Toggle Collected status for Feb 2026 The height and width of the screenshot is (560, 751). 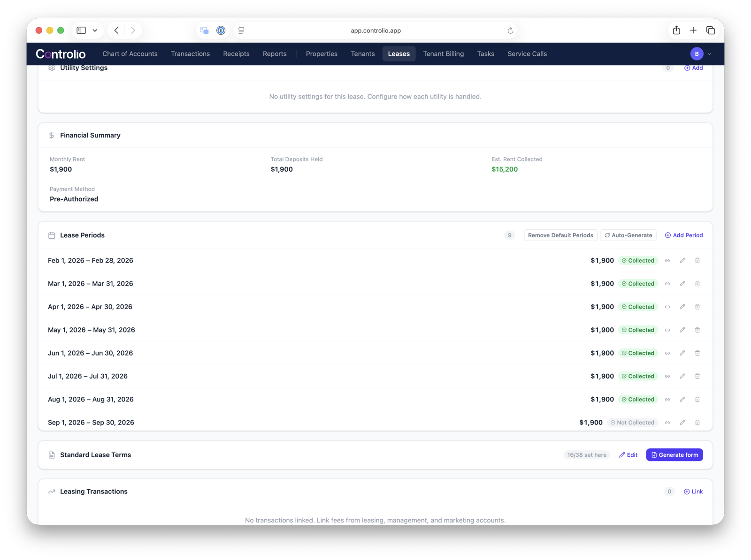click(638, 260)
